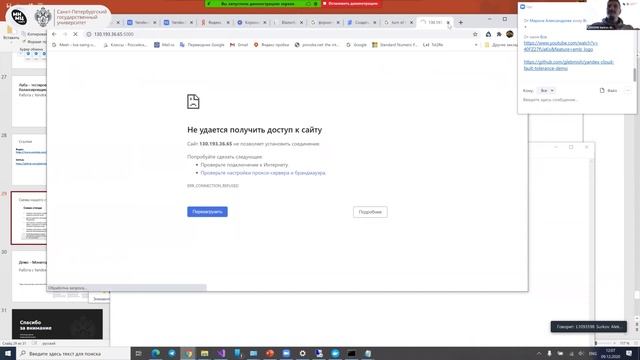Open Task View on taskbar

point(138,353)
